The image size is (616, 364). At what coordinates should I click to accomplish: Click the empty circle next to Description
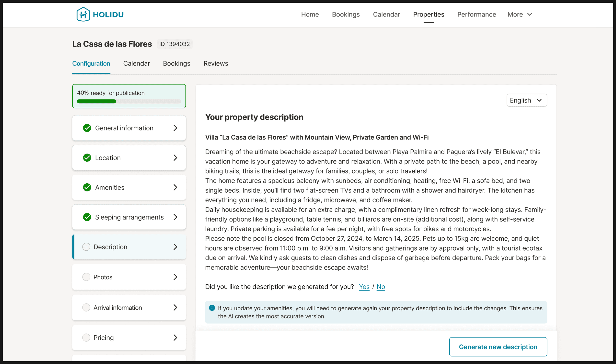coord(86,247)
